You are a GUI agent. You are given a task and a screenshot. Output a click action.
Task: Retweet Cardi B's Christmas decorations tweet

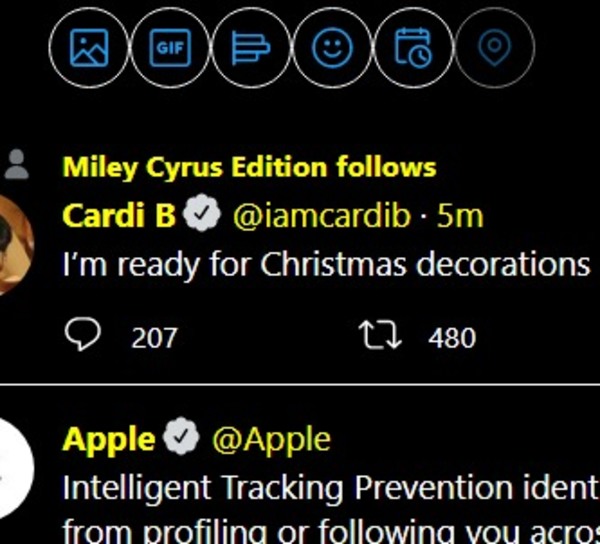coord(380,337)
